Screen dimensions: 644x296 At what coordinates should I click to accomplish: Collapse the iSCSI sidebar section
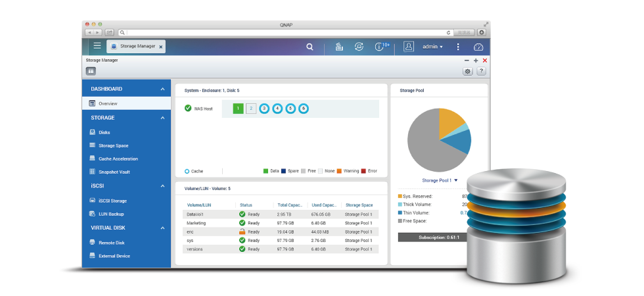coord(162,186)
